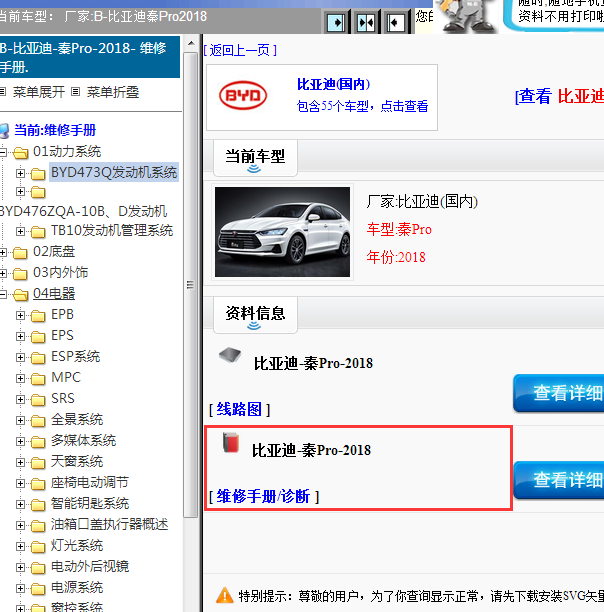Click the red 年份:2018 text

[396, 258]
